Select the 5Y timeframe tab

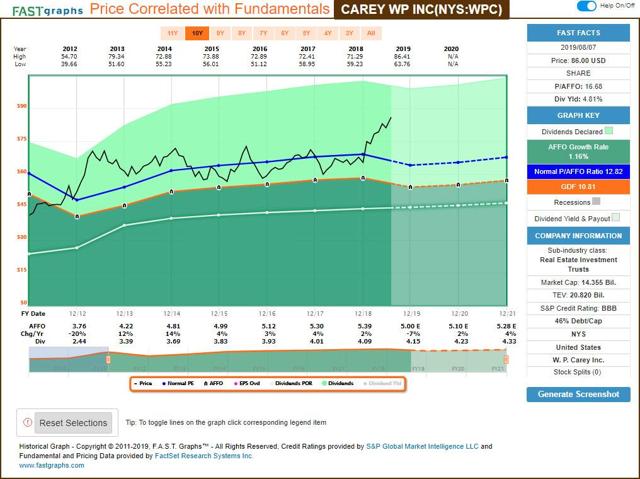click(307, 33)
